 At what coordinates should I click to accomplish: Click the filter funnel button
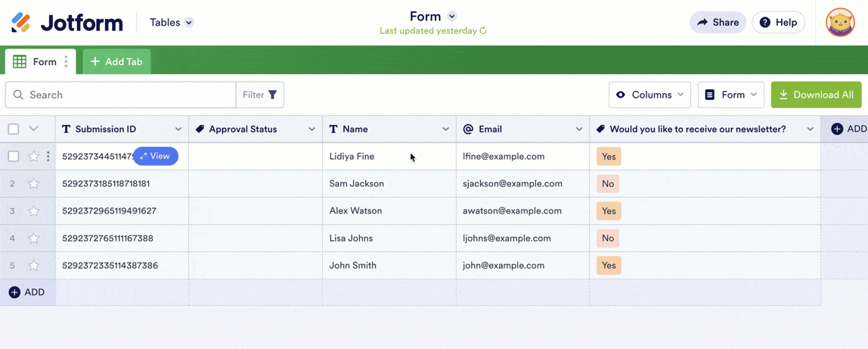click(x=260, y=95)
